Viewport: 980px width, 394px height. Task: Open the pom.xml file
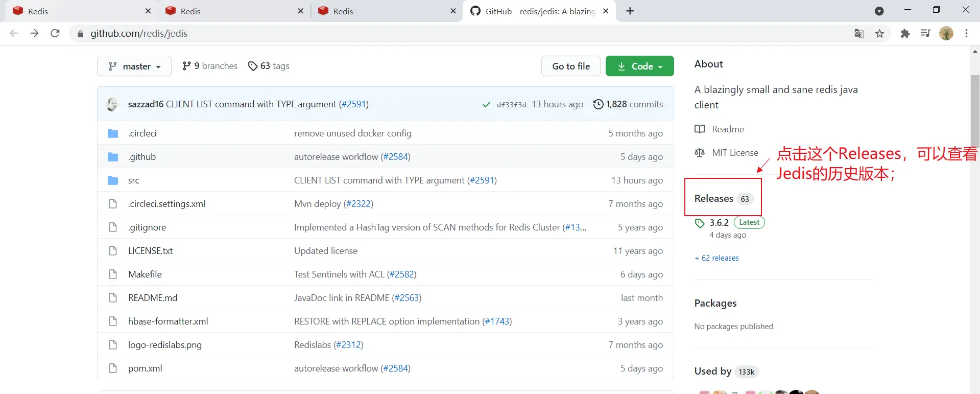coord(145,368)
